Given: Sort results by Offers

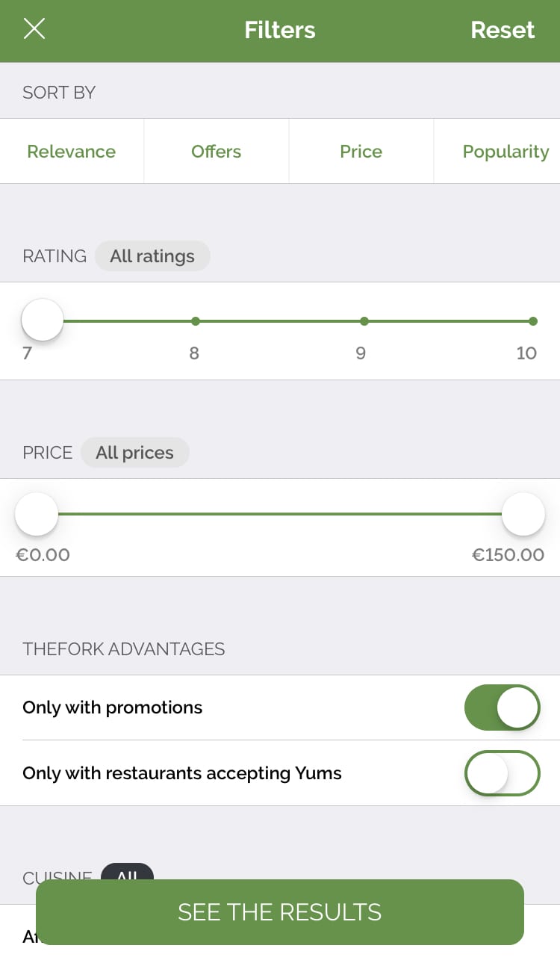Looking at the screenshot, I should coord(216,152).
